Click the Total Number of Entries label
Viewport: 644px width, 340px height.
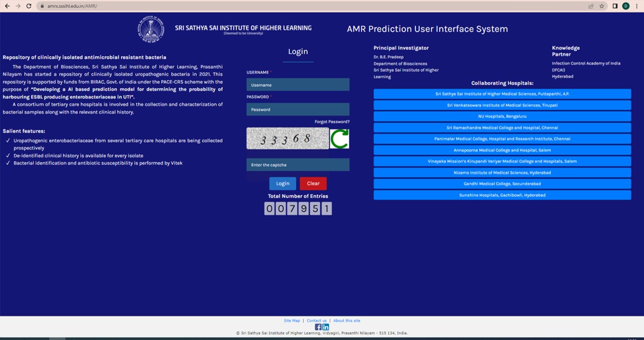click(298, 196)
